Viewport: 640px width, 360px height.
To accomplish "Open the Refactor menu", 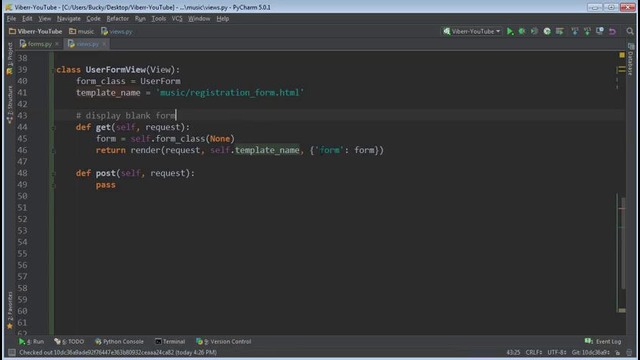I will [118, 19].
